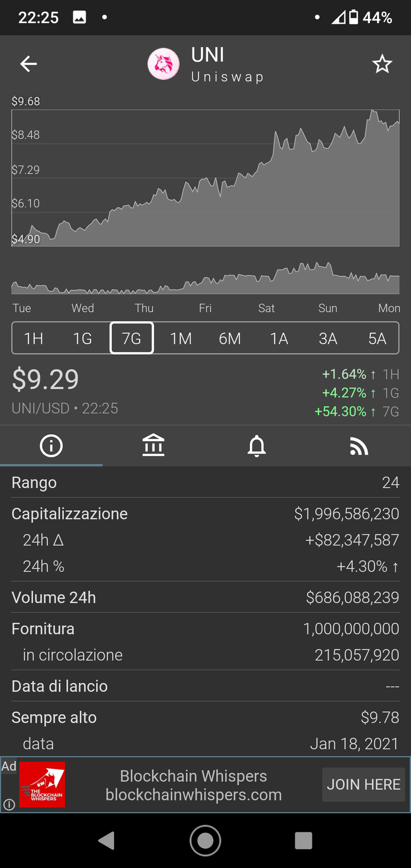Select the 7G time range
Viewport: 411px width, 868px height.
pyautogui.click(x=132, y=338)
